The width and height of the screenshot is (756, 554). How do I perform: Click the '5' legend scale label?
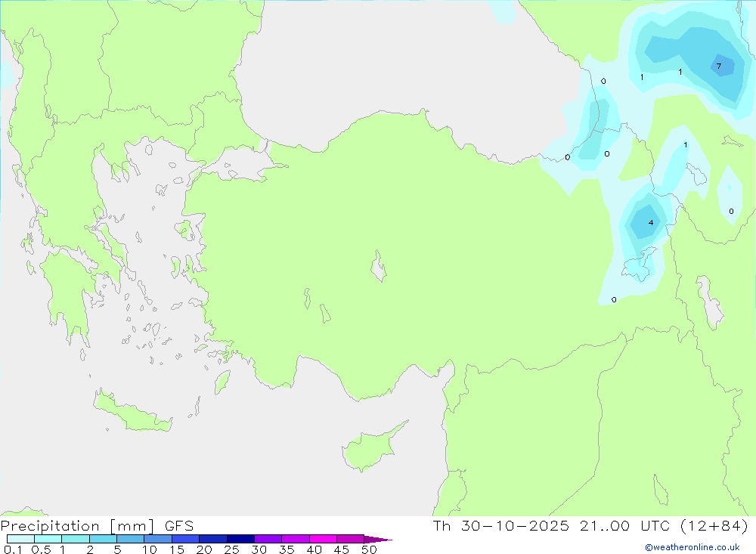click(x=117, y=549)
